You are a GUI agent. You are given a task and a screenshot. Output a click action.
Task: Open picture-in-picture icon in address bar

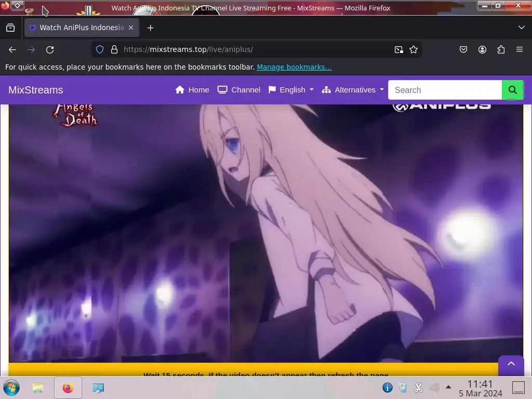[398, 49]
